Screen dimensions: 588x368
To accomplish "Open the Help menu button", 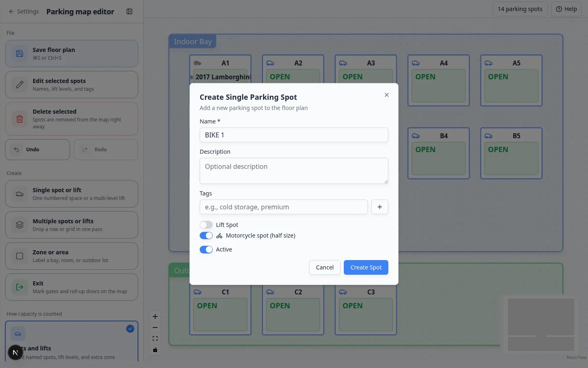I will coord(566,9).
